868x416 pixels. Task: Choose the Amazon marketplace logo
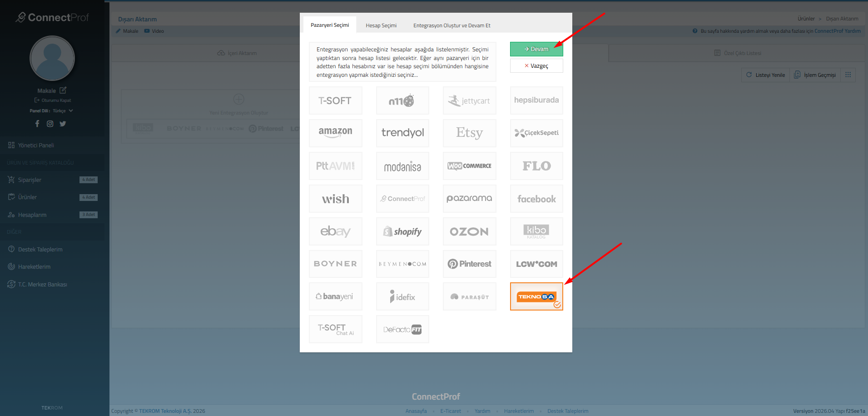coord(335,133)
